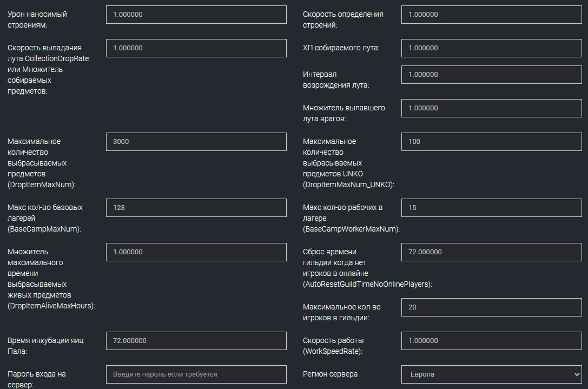Click the DropItemMaxNum field showing 3000

(196, 142)
